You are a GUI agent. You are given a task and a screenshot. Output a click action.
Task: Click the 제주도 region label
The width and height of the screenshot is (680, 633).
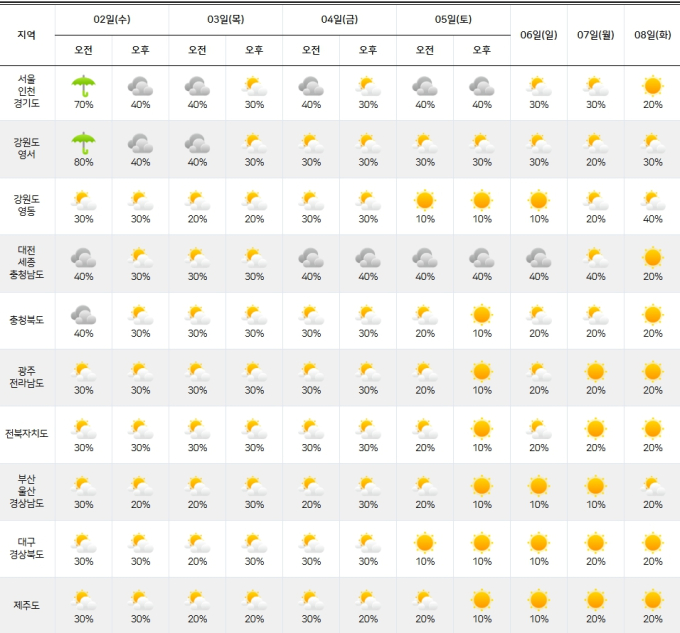pyautogui.click(x=26, y=605)
